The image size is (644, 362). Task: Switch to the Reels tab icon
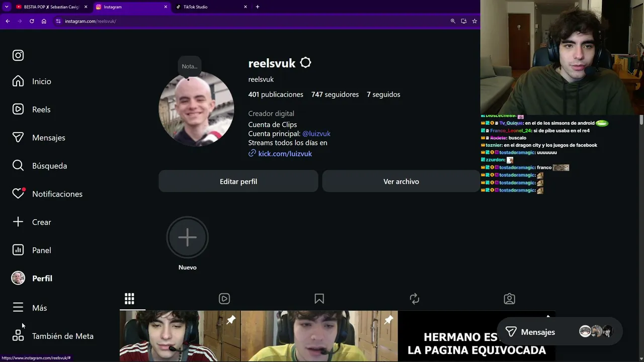coord(224,299)
